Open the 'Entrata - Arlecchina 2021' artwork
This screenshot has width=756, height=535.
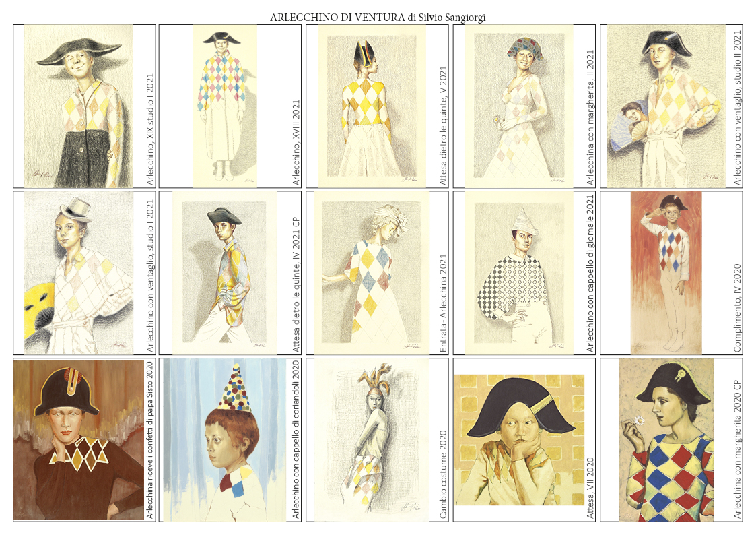click(371, 273)
